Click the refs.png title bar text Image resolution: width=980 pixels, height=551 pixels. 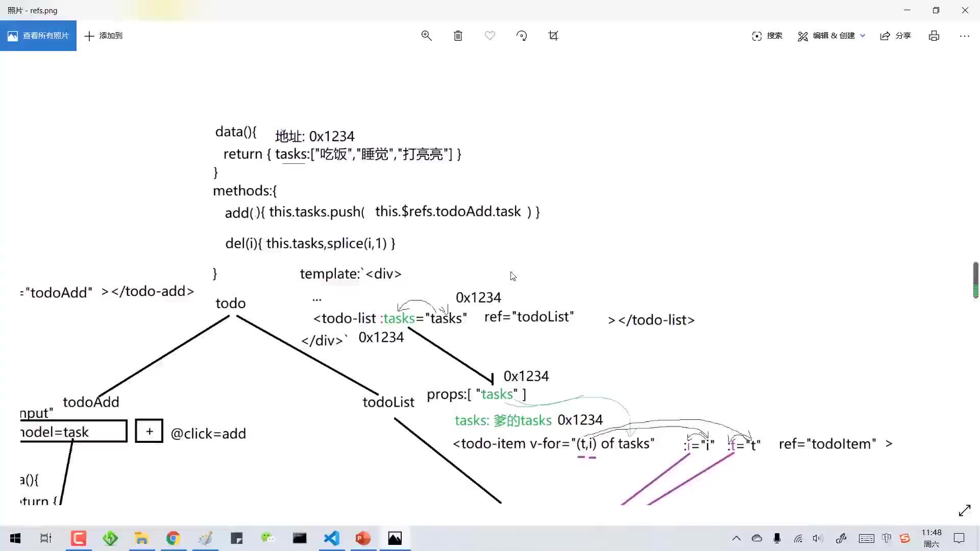(33, 10)
